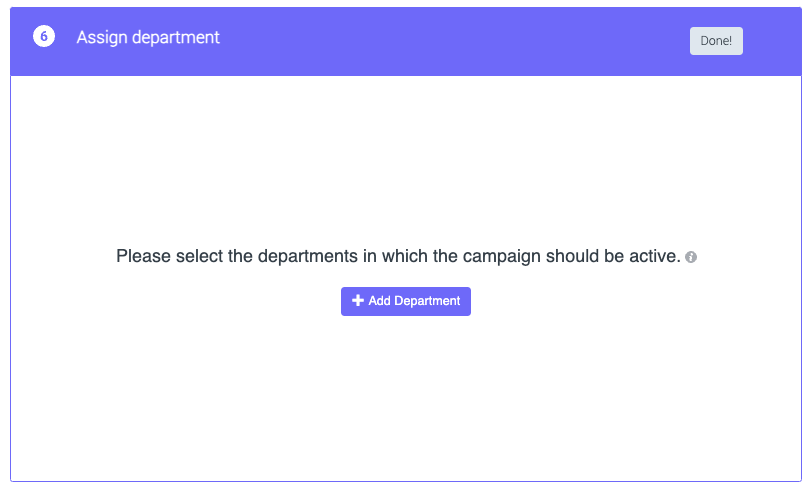
Task: Click the info icon beside the instruction
Action: click(x=691, y=257)
